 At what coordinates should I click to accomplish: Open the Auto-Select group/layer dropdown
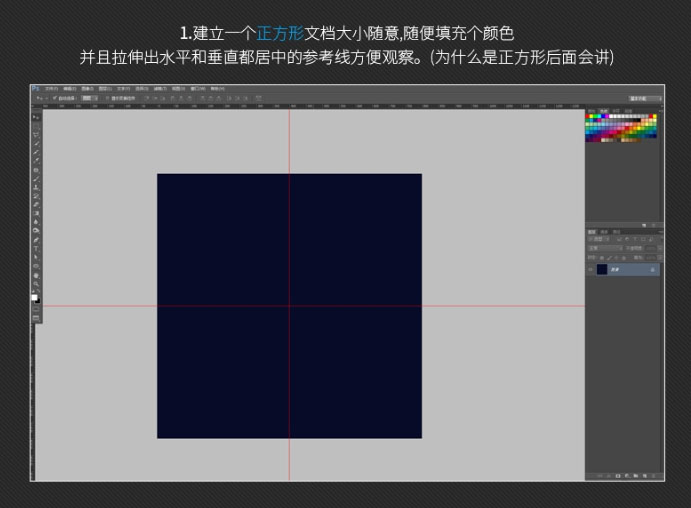[x=90, y=98]
